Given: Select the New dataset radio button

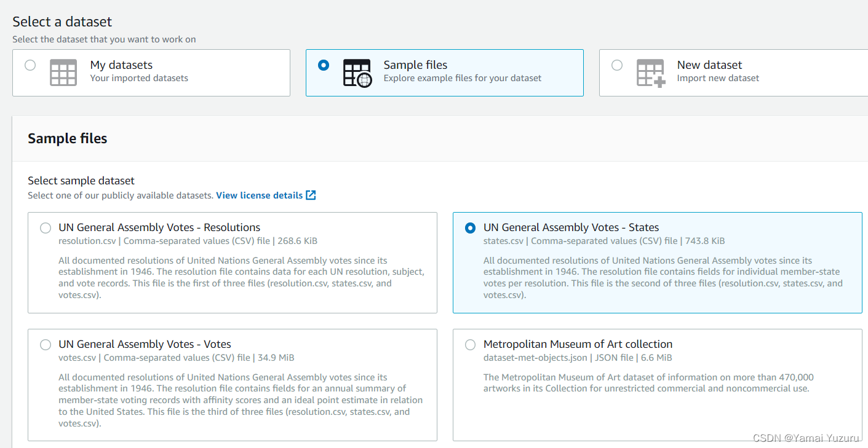Looking at the screenshot, I should click(617, 65).
